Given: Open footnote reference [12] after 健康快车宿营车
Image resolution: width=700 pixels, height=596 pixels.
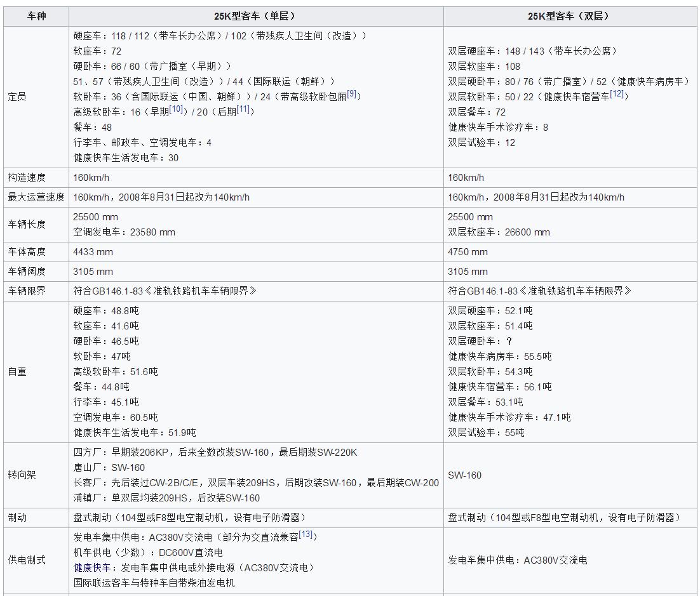Looking at the screenshot, I should coord(616,95).
